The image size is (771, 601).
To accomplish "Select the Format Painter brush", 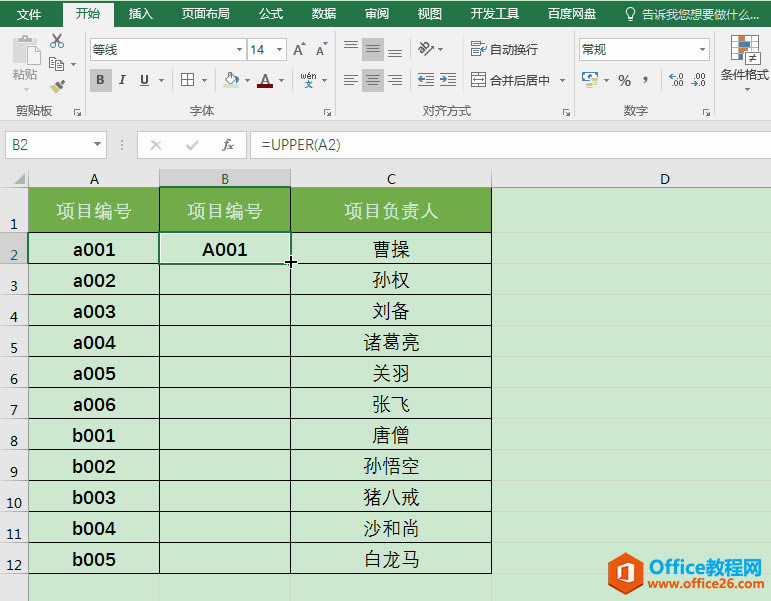I will pyautogui.click(x=57, y=87).
